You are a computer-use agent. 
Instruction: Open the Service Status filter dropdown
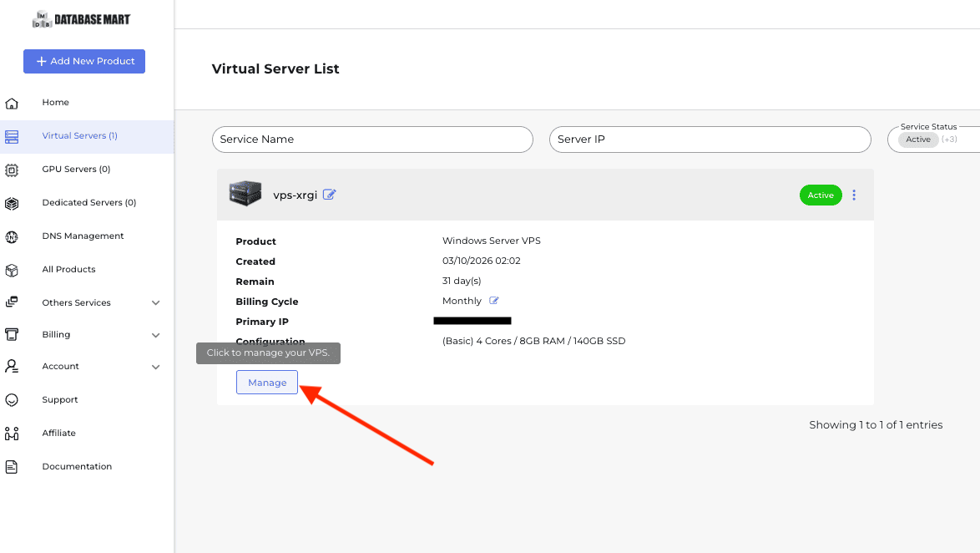click(933, 140)
